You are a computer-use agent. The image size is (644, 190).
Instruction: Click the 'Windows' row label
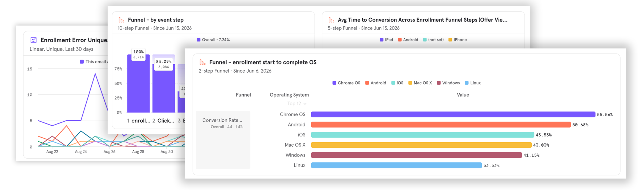coord(295,155)
